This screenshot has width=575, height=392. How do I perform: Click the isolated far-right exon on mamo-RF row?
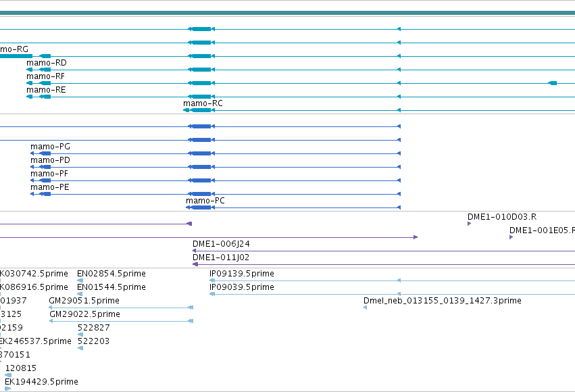point(553,83)
